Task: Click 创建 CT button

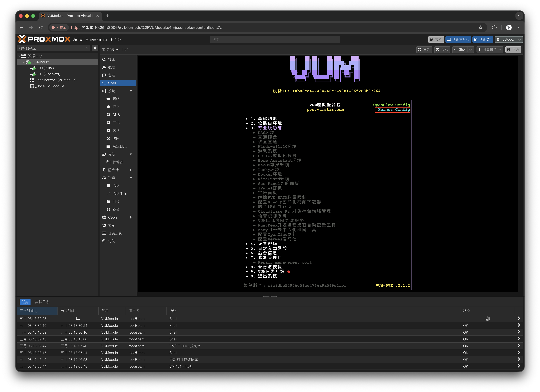Action: (x=483, y=39)
